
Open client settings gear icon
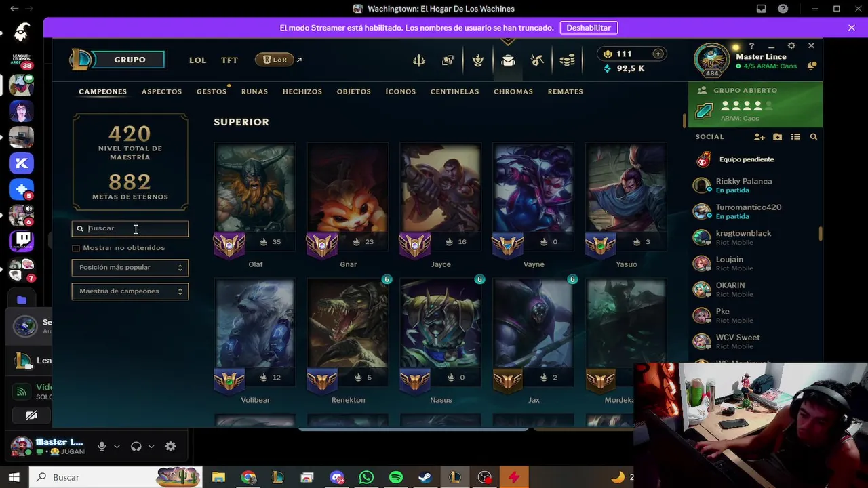(791, 45)
